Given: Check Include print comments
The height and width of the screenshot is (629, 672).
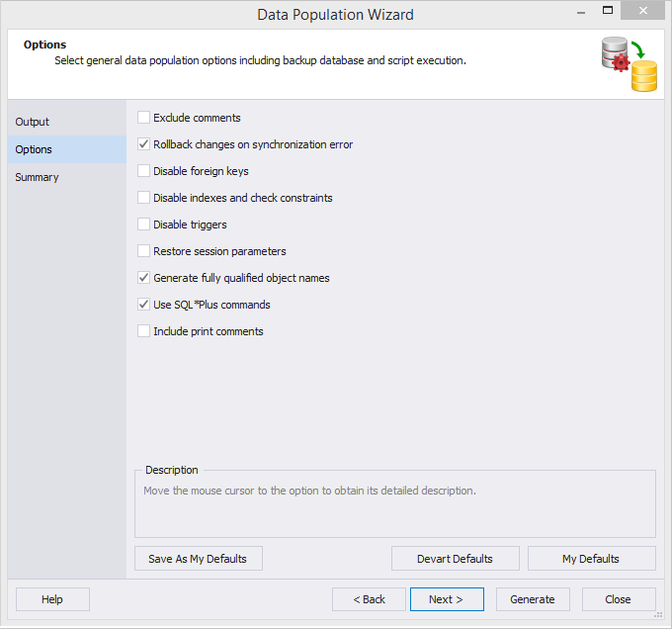Looking at the screenshot, I should 143,331.
